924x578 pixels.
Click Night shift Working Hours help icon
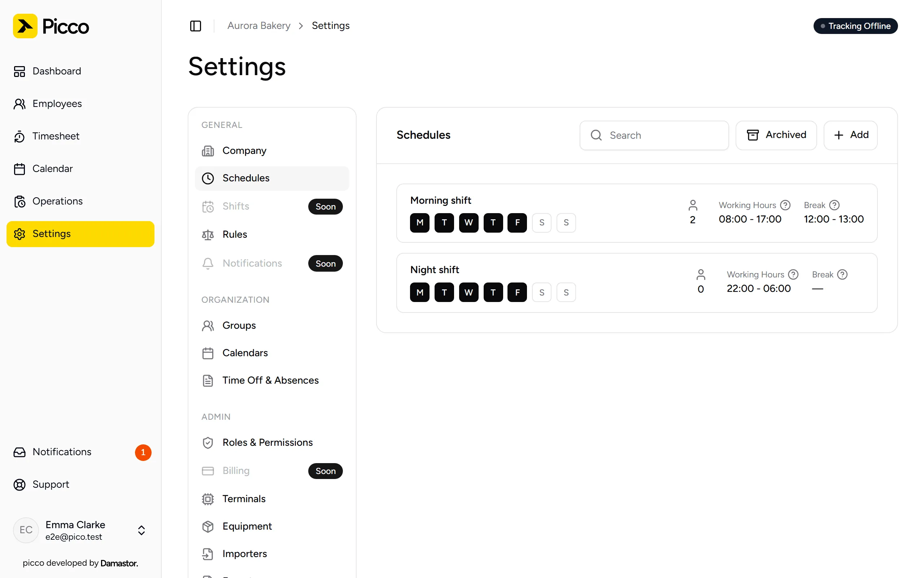coord(793,275)
